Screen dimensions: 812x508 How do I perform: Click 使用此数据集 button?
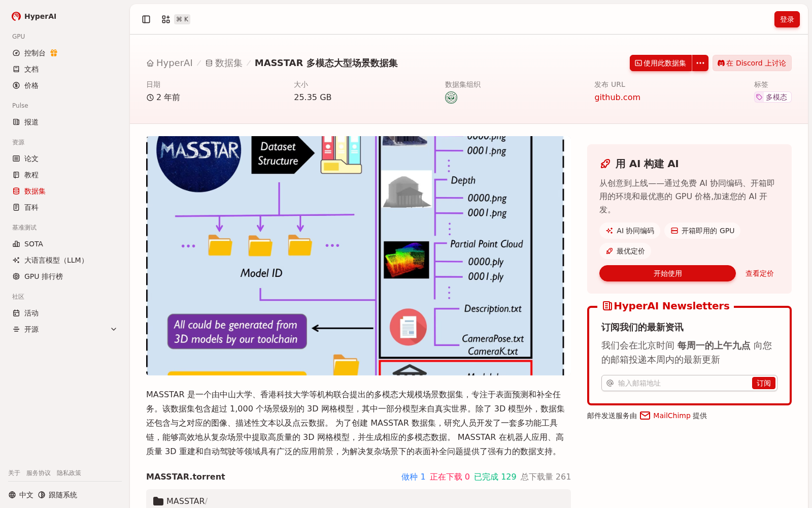click(660, 63)
